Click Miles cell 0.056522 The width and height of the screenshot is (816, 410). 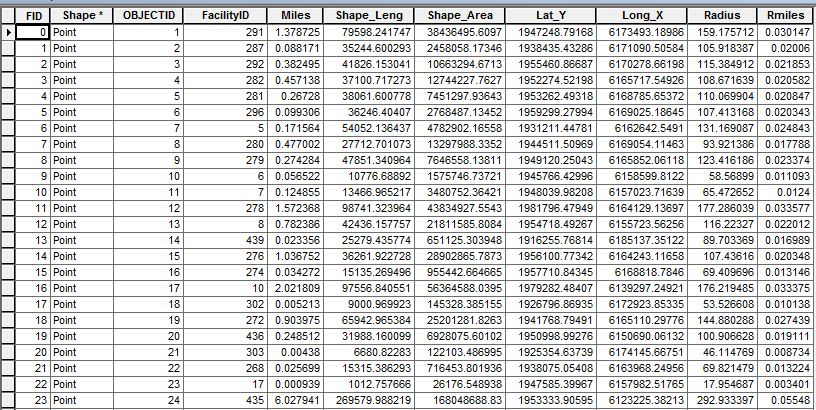[x=295, y=176]
